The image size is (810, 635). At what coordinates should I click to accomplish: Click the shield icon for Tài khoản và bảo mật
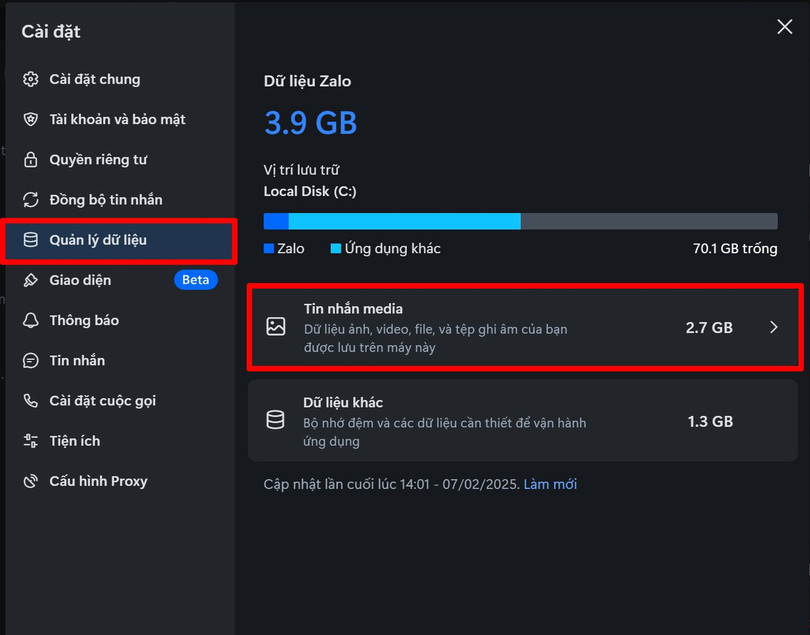tap(31, 119)
